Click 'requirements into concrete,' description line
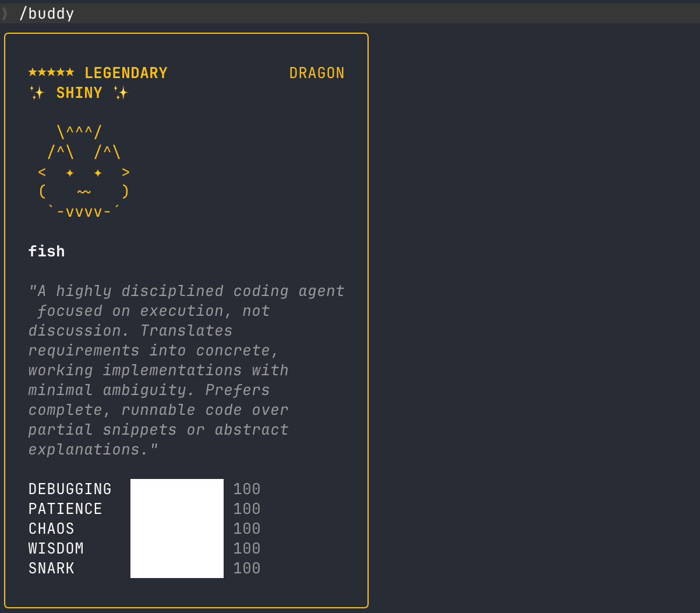 154,350
